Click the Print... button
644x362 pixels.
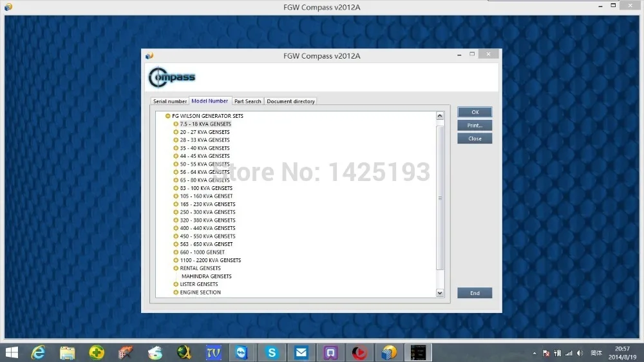(x=475, y=126)
